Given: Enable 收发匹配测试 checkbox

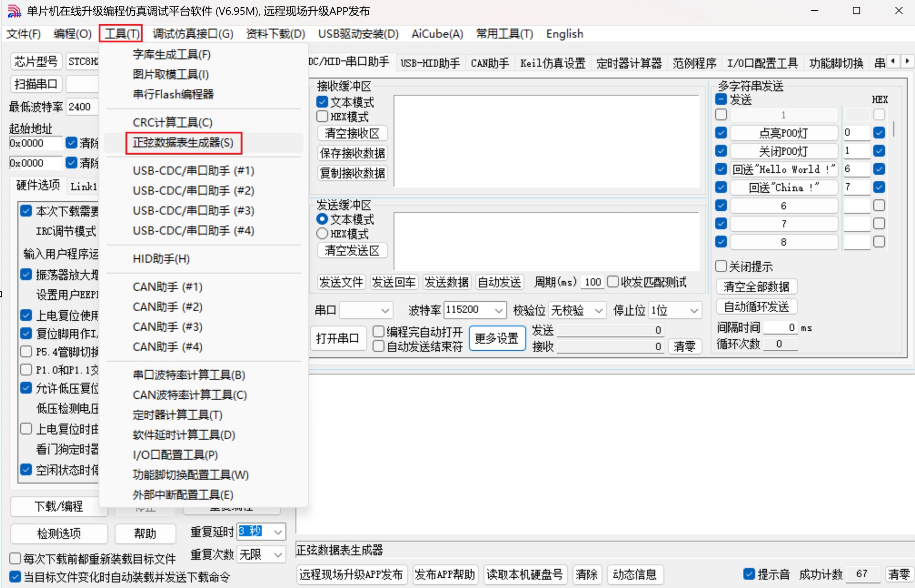Looking at the screenshot, I should click(613, 282).
